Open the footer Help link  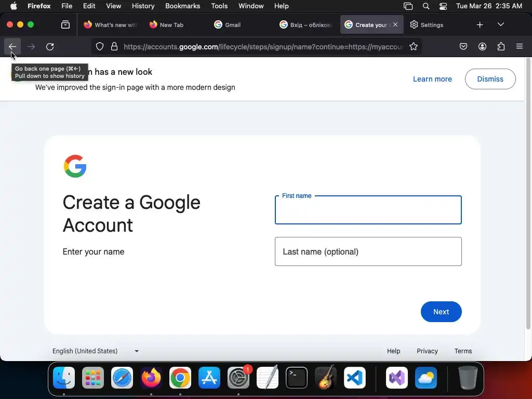click(394, 351)
